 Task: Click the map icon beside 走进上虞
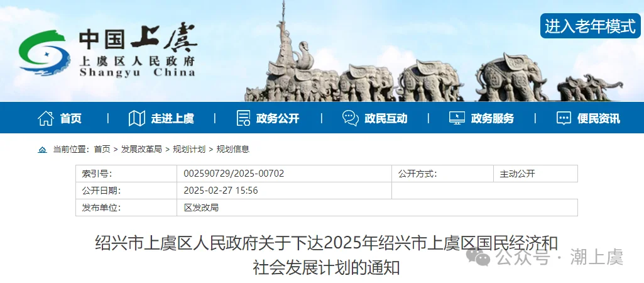137,118
